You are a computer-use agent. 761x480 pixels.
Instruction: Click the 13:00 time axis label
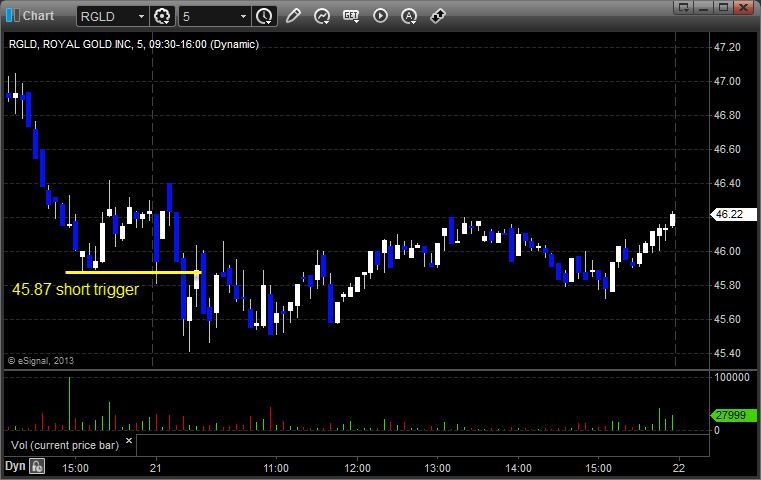[x=437, y=468]
